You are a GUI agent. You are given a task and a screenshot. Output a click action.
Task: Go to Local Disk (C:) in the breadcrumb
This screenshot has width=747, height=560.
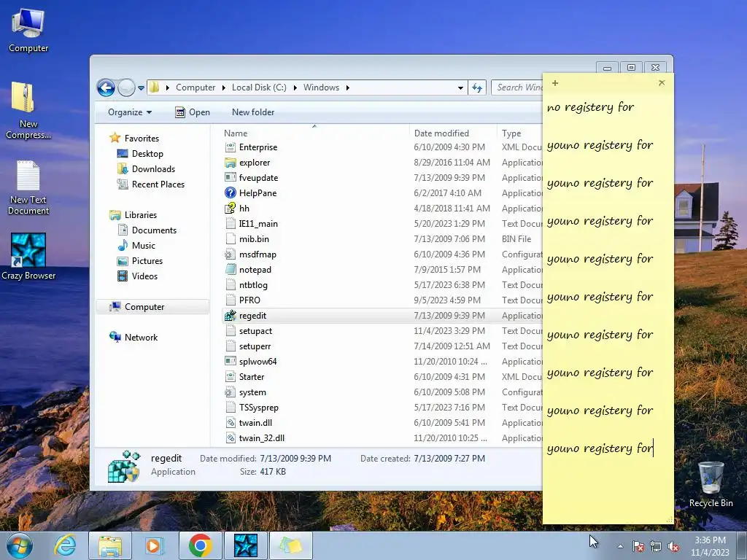point(259,87)
